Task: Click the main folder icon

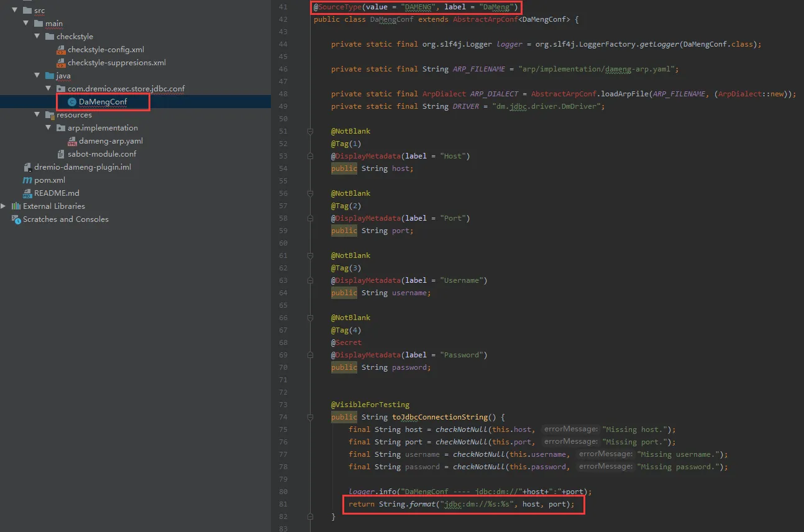Action: click(39, 24)
